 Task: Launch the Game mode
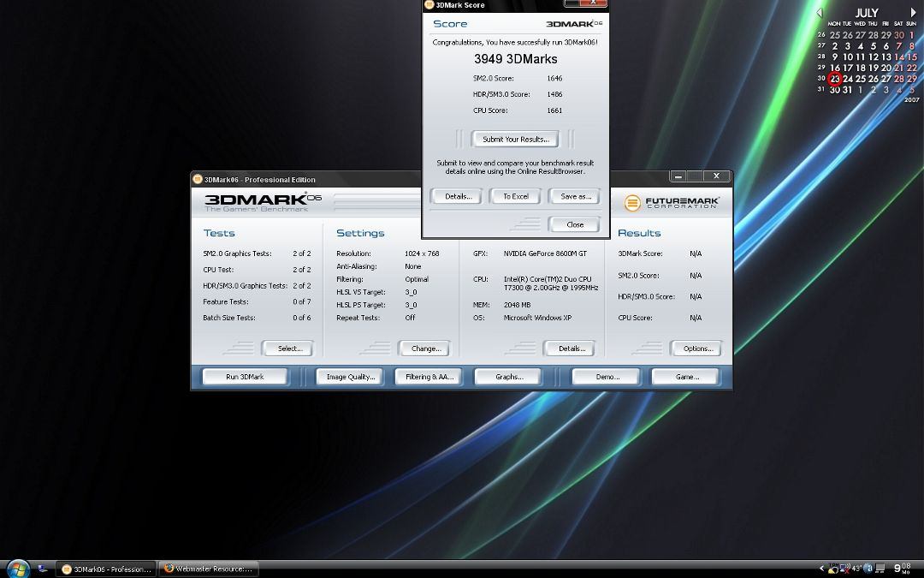(x=685, y=376)
